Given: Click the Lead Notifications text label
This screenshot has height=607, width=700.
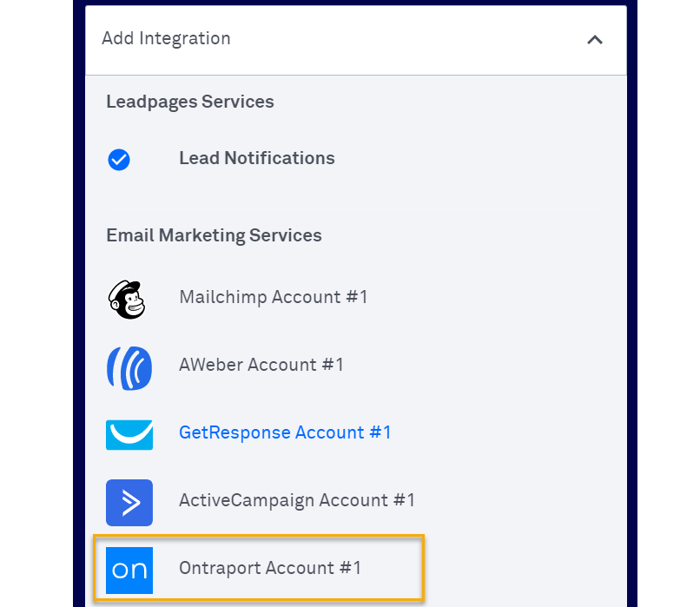Looking at the screenshot, I should [x=256, y=158].
